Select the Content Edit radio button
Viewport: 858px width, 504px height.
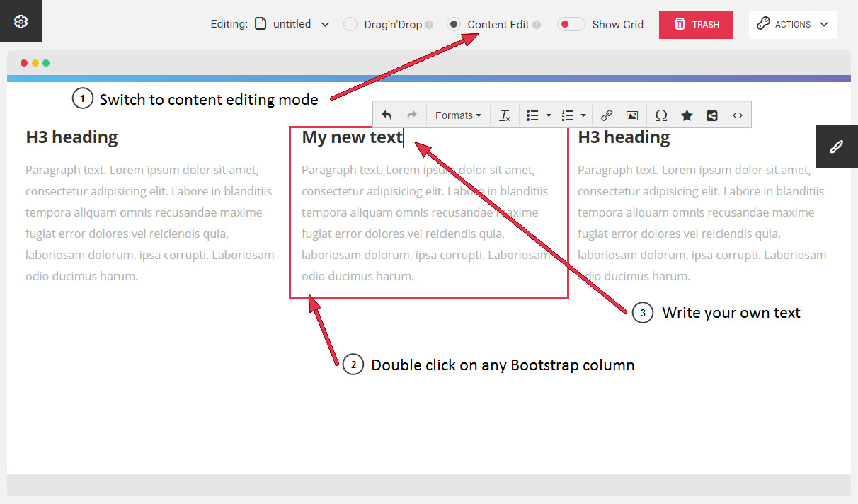point(454,24)
